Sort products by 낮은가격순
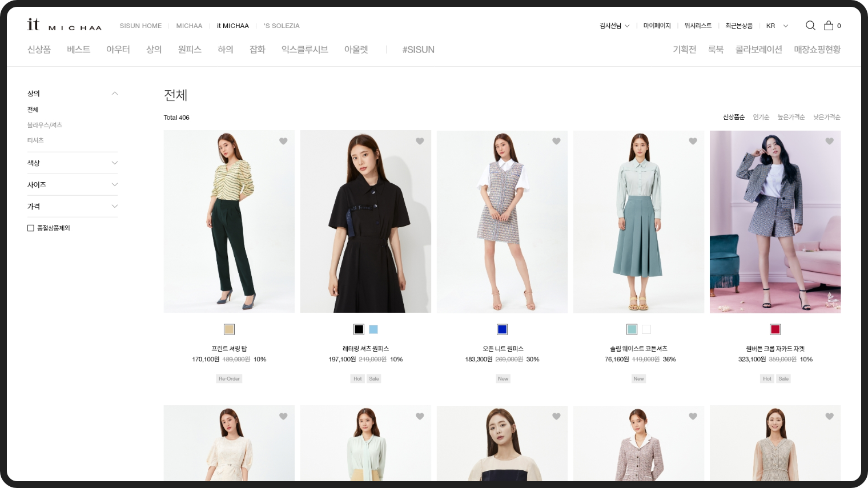Image resolution: width=868 pixels, height=488 pixels. click(827, 117)
